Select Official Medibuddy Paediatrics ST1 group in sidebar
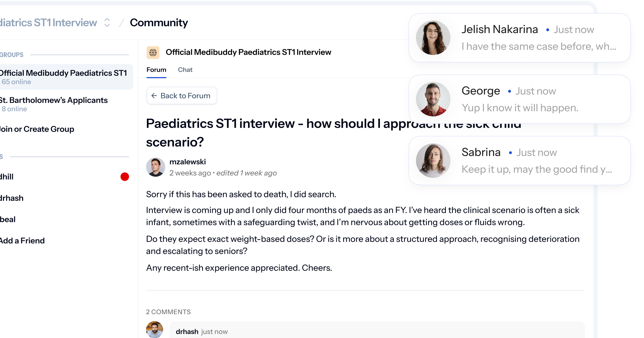 pyautogui.click(x=64, y=77)
